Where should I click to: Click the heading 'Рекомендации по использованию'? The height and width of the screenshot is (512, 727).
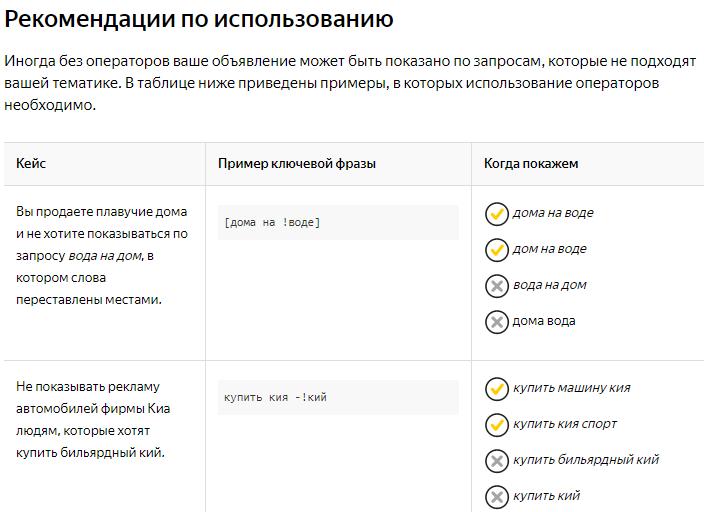click(x=199, y=19)
